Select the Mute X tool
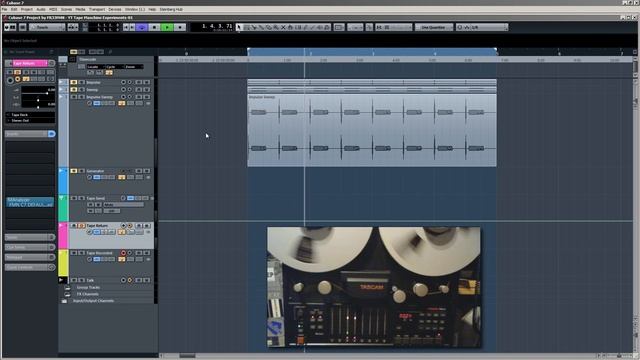The image size is (640, 360). coord(283,27)
